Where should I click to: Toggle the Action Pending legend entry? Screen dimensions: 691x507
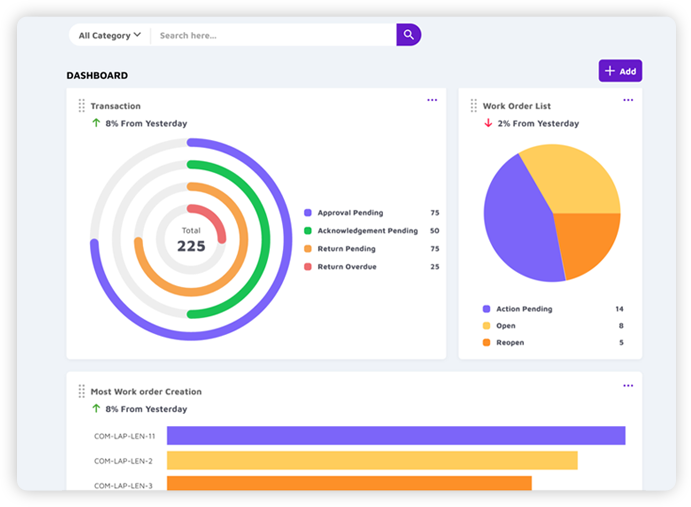click(523, 309)
